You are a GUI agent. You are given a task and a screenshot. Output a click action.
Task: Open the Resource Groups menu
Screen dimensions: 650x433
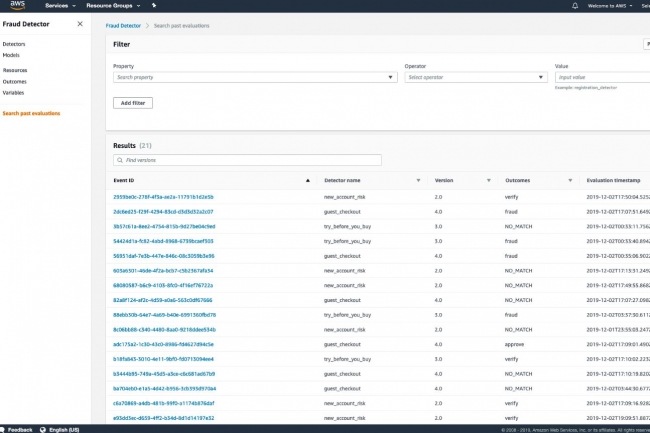point(113,6)
